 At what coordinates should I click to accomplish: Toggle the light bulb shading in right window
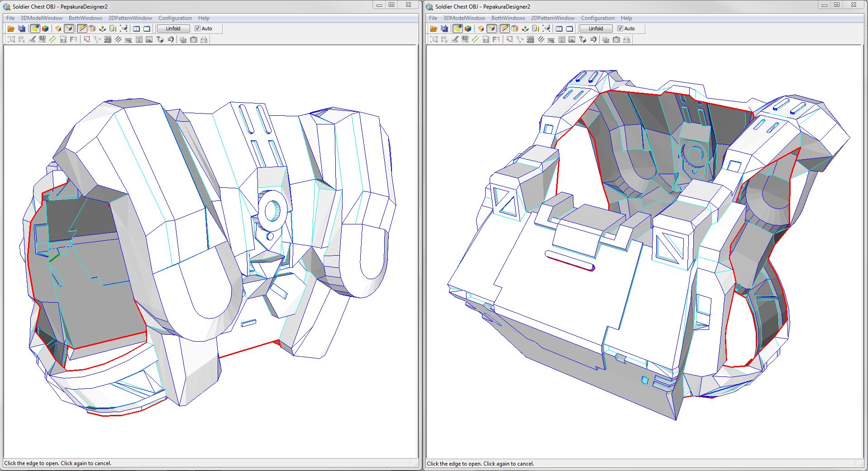(458, 29)
